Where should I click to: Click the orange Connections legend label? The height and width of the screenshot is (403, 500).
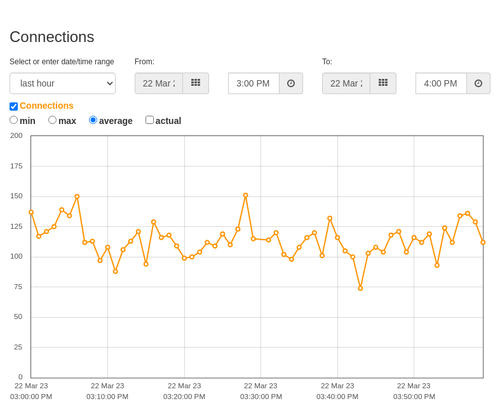[x=46, y=106]
